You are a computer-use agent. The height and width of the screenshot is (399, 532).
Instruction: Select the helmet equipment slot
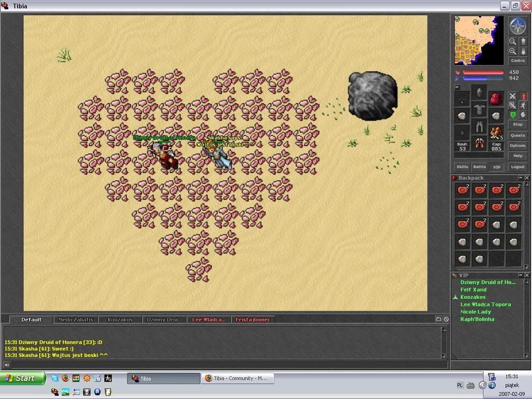point(479,93)
